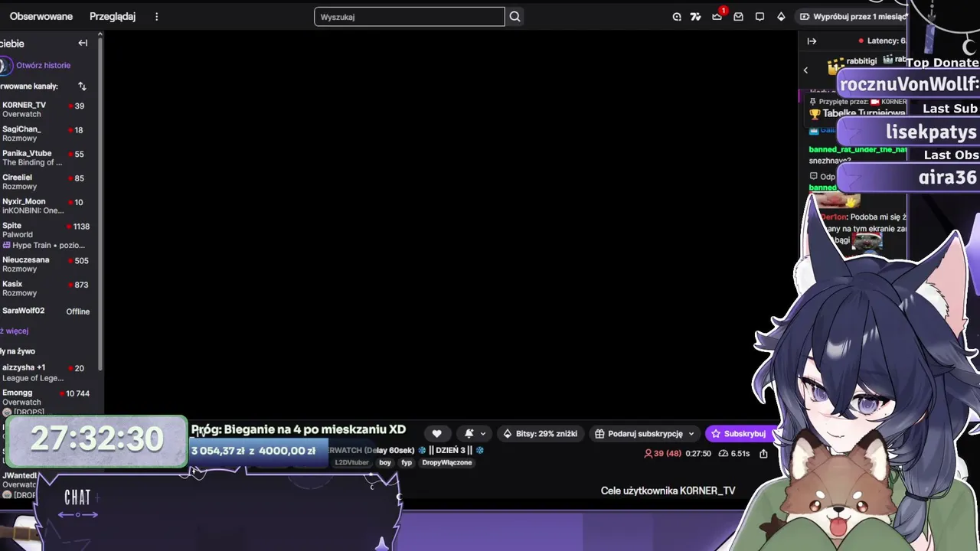Image resolution: width=980 pixels, height=551 pixels.
Task: Click the Latency label atop chat
Action: [882, 41]
